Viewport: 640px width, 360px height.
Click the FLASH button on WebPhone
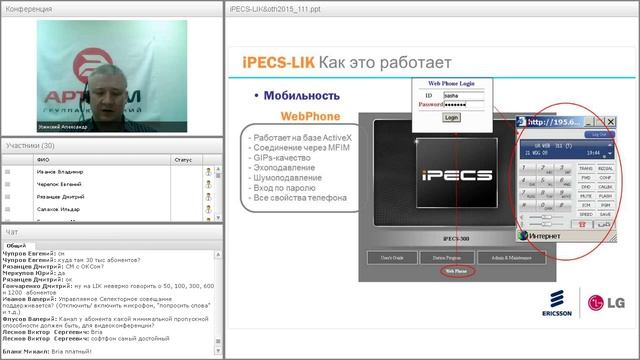[x=605, y=196]
